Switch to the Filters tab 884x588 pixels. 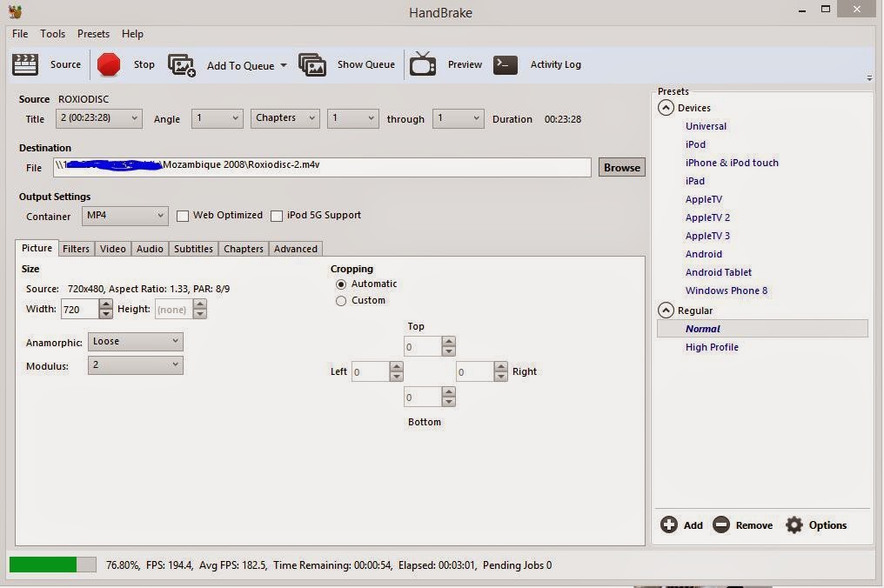pos(76,249)
